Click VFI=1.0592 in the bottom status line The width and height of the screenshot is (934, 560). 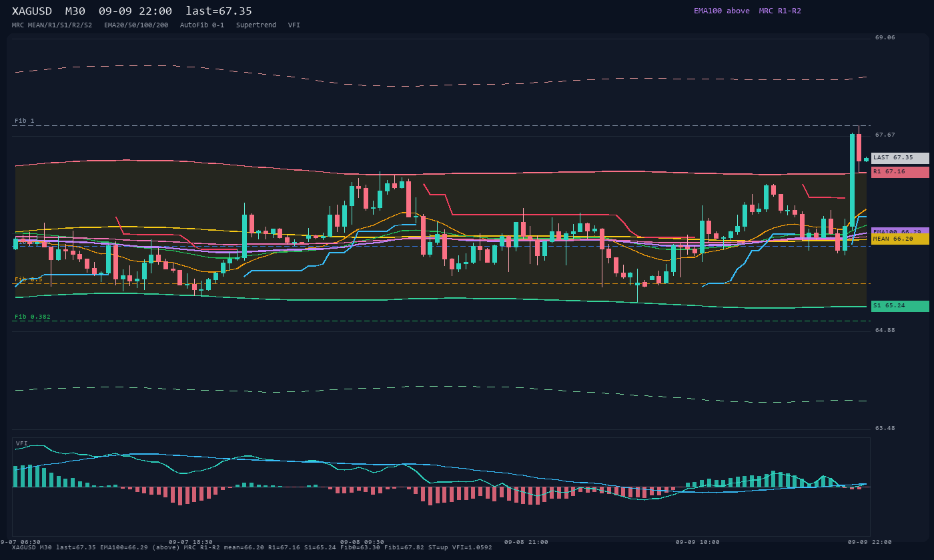(x=470, y=548)
